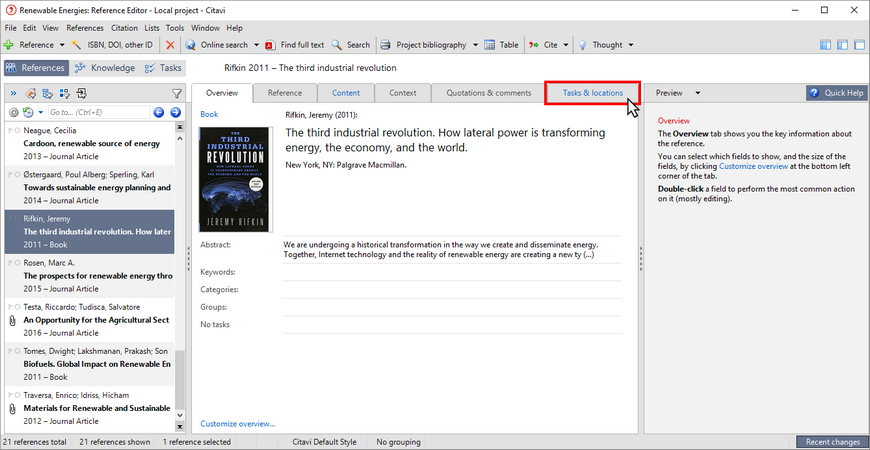Image resolution: width=870 pixels, height=450 pixels.
Task: Select the two-pane layout icon
Action: pos(843,45)
